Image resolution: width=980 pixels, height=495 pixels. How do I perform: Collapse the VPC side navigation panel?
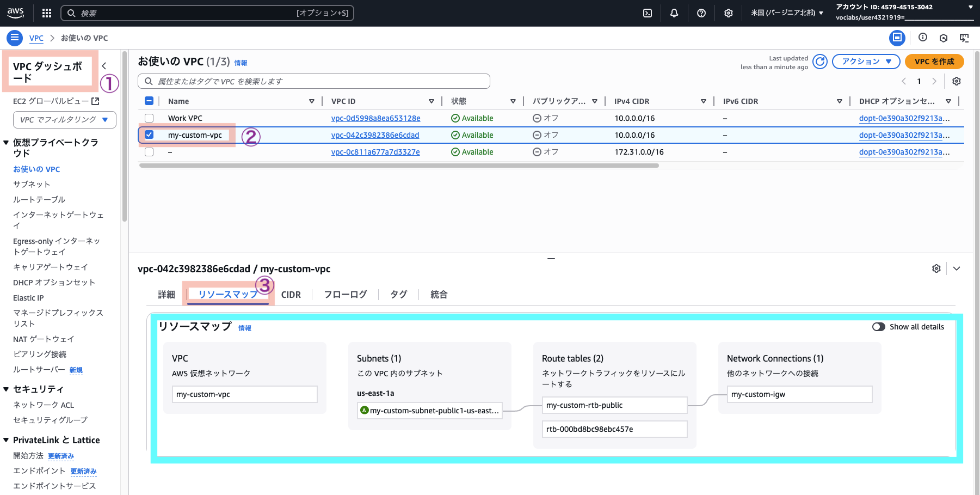pos(104,66)
